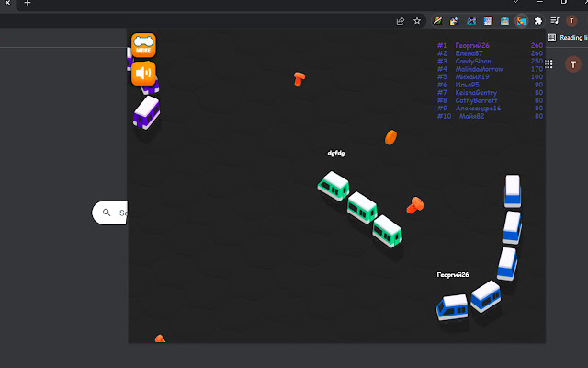Mute the game sound with speaker button
The image size is (588, 368).
pyautogui.click(x=143, y=74)
